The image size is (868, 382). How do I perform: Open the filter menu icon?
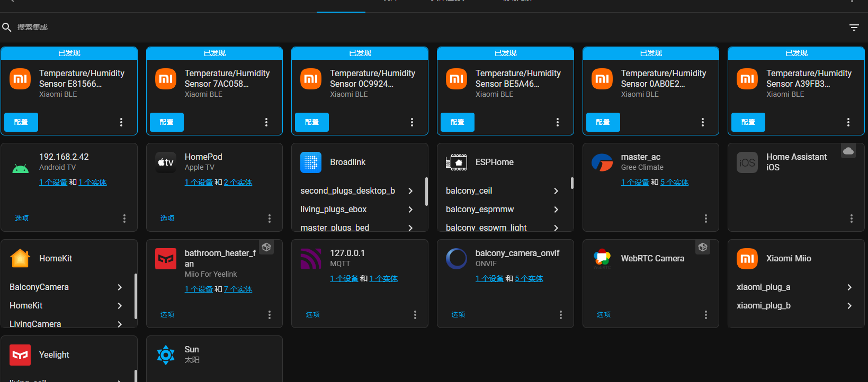(854, 27)
